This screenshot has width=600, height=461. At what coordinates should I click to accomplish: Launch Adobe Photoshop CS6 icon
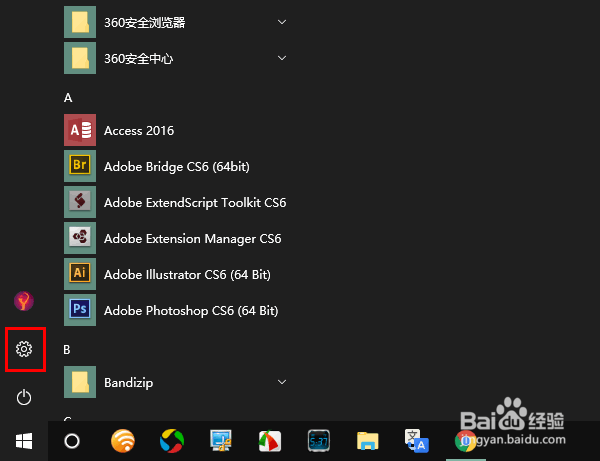coord(80,310)
